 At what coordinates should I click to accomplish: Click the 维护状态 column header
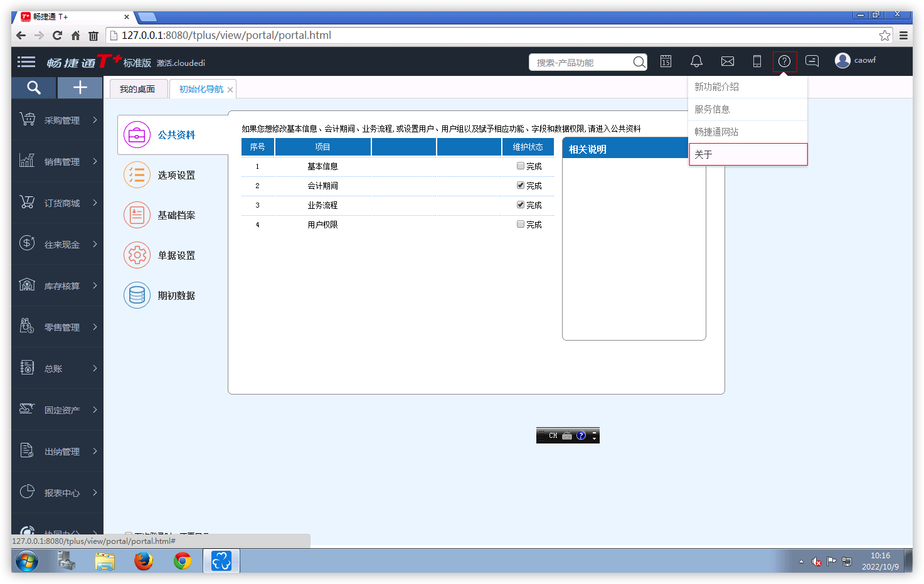(x=528, y=147)
